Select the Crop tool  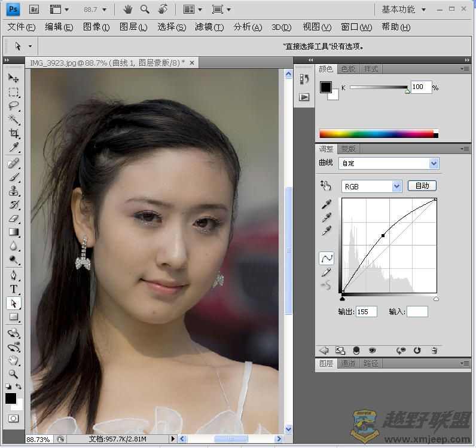point(13,134)
